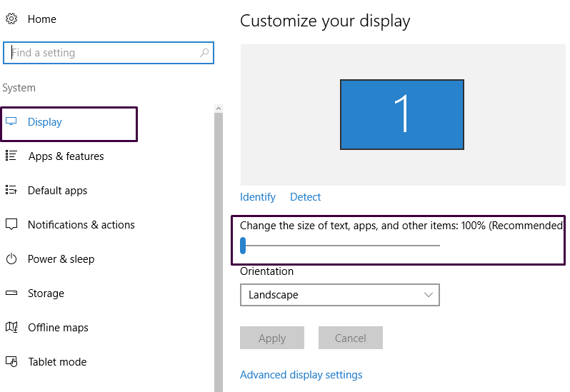Click the Notifications & actions speech-bubble icon

click(x=11, y=224)
